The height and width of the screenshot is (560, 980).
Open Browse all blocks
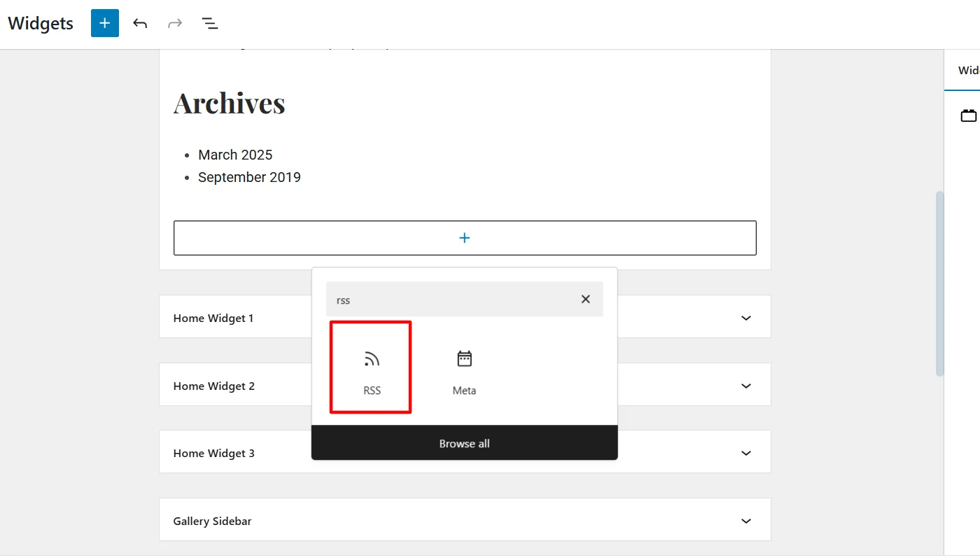(x=464, y=443)
